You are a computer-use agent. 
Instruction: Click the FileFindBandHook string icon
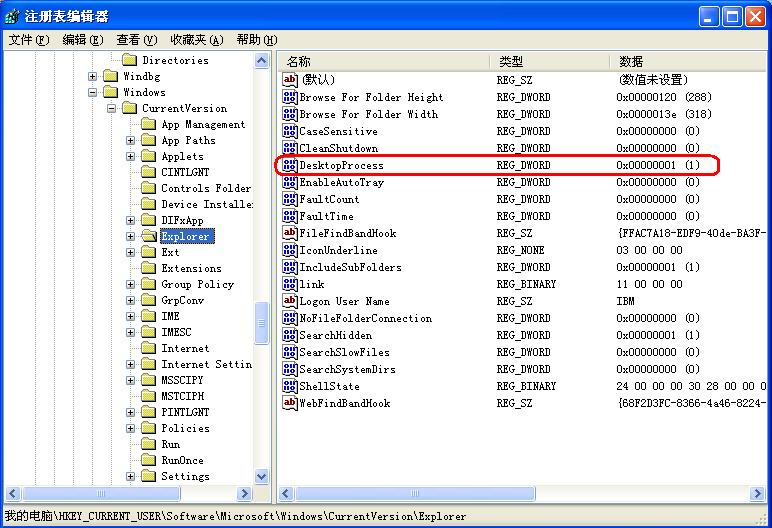(290, 233)
